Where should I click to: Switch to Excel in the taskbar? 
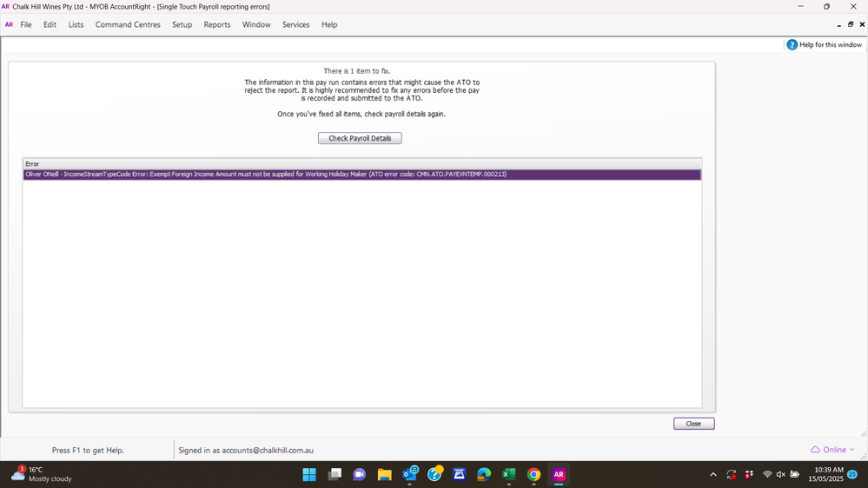tap(509, 474)
